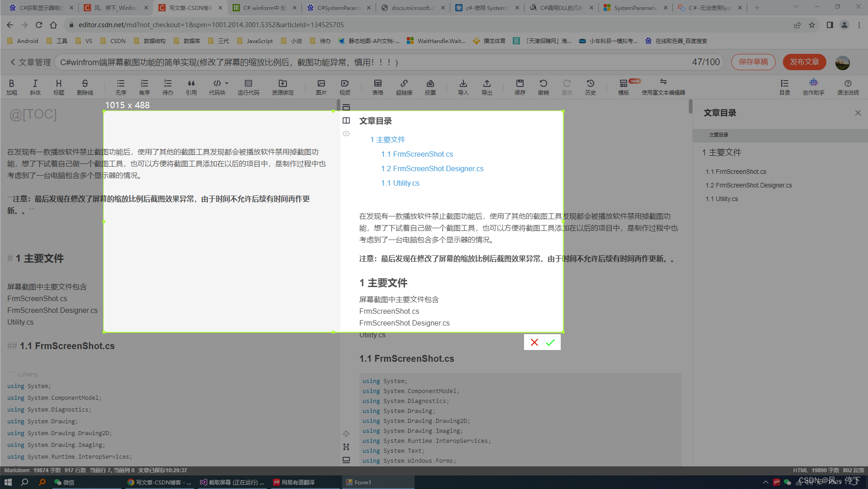Open CSDN bookmarks folder
Image resolution: width=868 pixels, height=489 pixels.
point(113,41)
